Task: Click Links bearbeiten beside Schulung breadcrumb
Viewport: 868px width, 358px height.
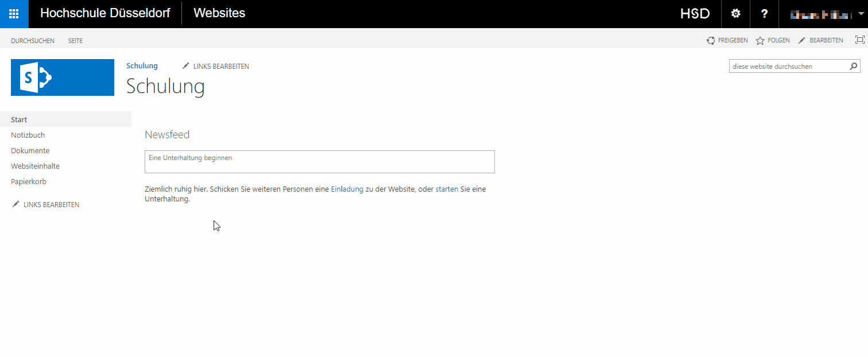Action: [x=216, y=67]
